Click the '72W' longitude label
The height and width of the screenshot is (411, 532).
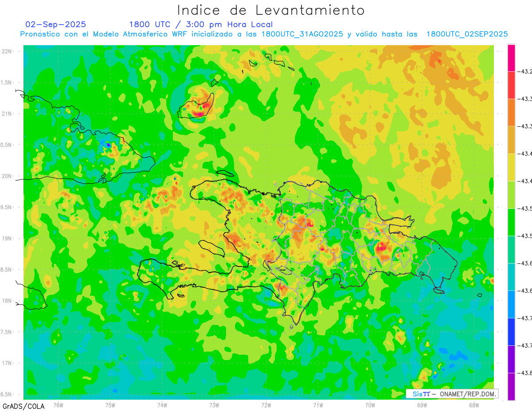pos(266,405)
